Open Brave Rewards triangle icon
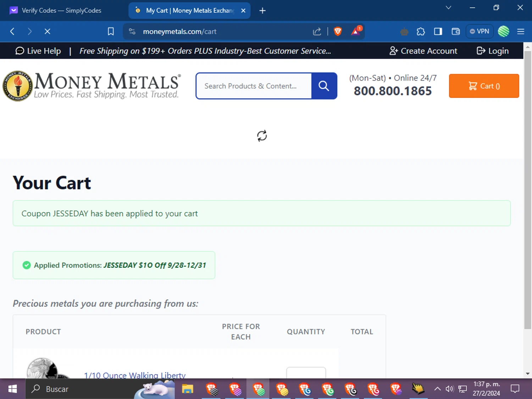 click(356, 31)
